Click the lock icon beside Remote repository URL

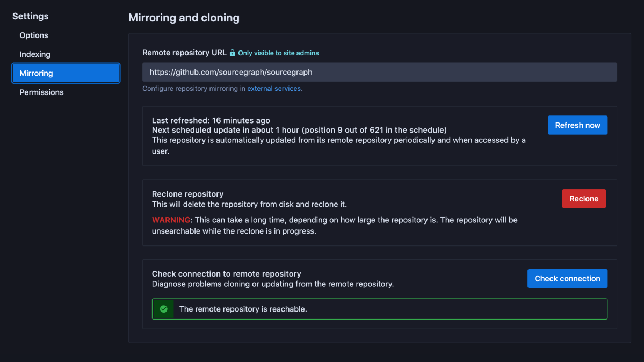[x=233, y=53]
